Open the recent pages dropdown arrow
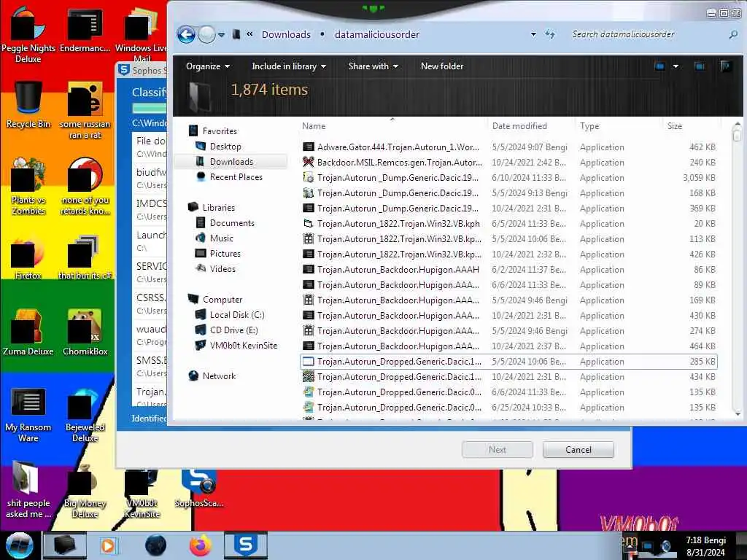 click(222, 35)
